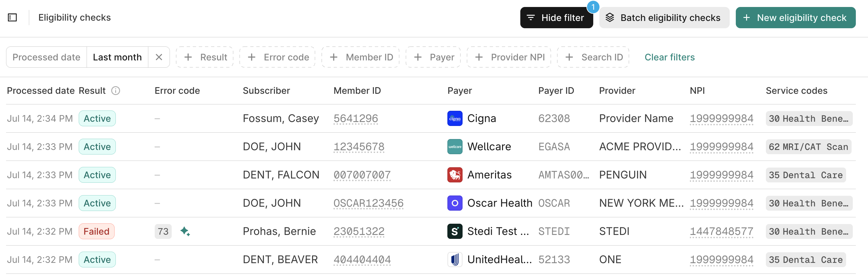Click subscriber Fossum, Casey
868x275 pixels.
[x=281, y=118]
